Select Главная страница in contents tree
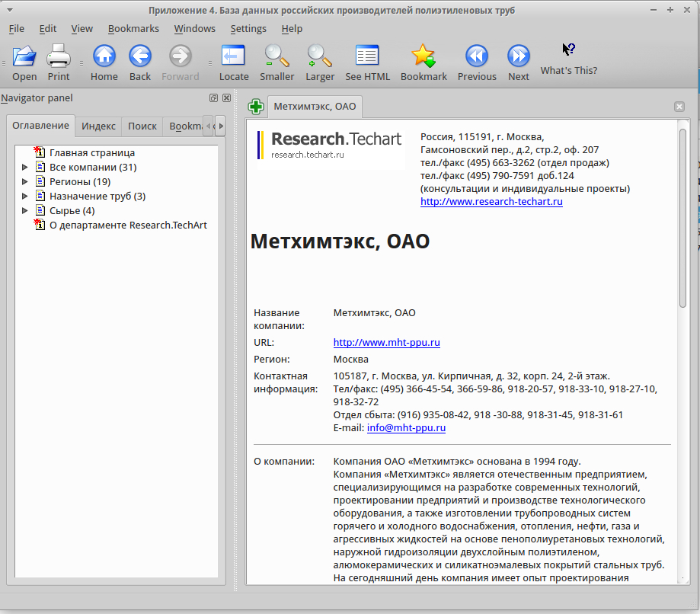Viewport: 700px width, 614px height. (92, 152)
